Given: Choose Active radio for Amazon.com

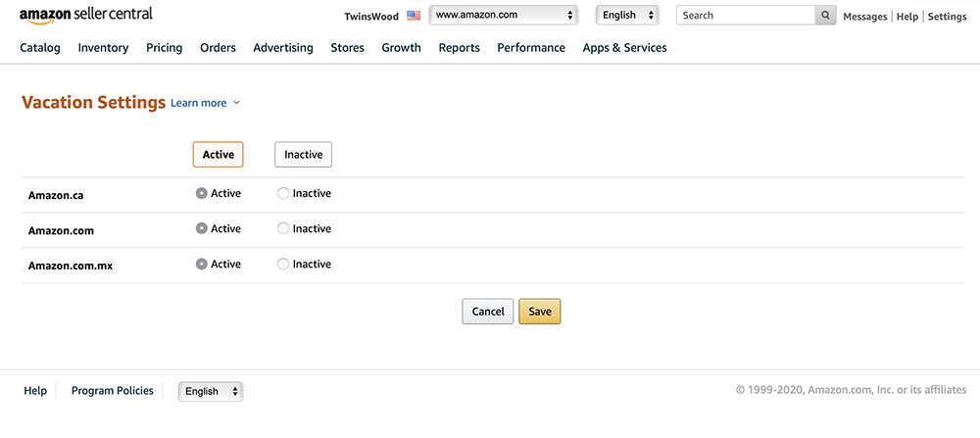Looking at the screenshot, I should [201, 228].
